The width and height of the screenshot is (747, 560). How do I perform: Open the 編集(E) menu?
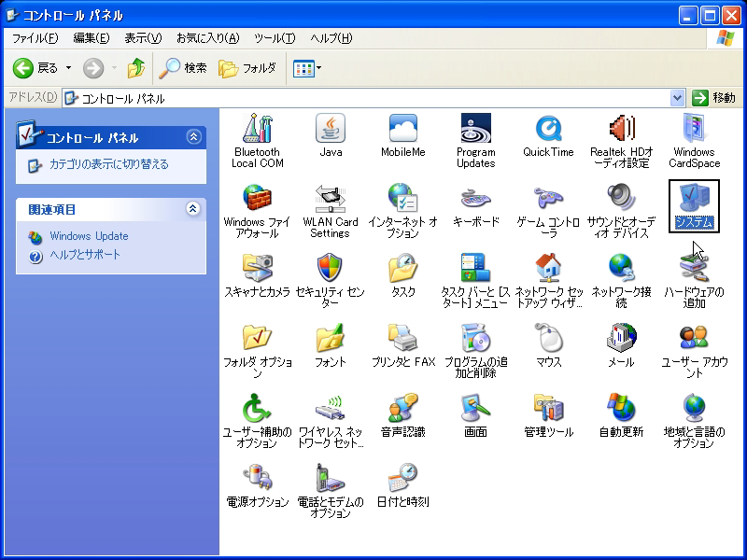pos(91,38)
